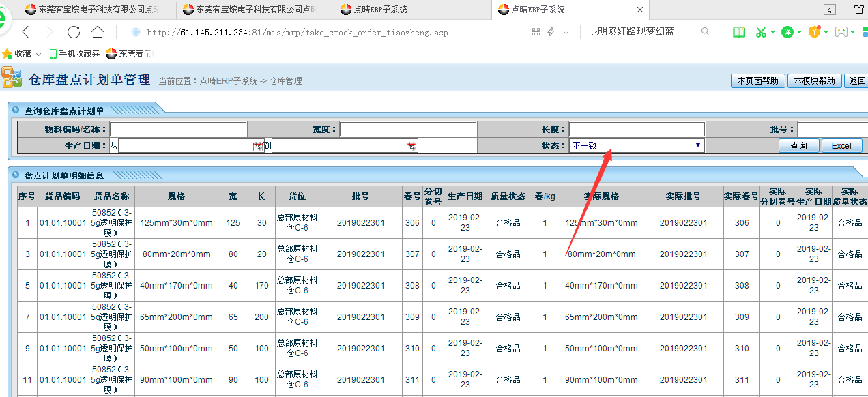Open new tab with plus button
868x397 pixels.
click(661, 10)
